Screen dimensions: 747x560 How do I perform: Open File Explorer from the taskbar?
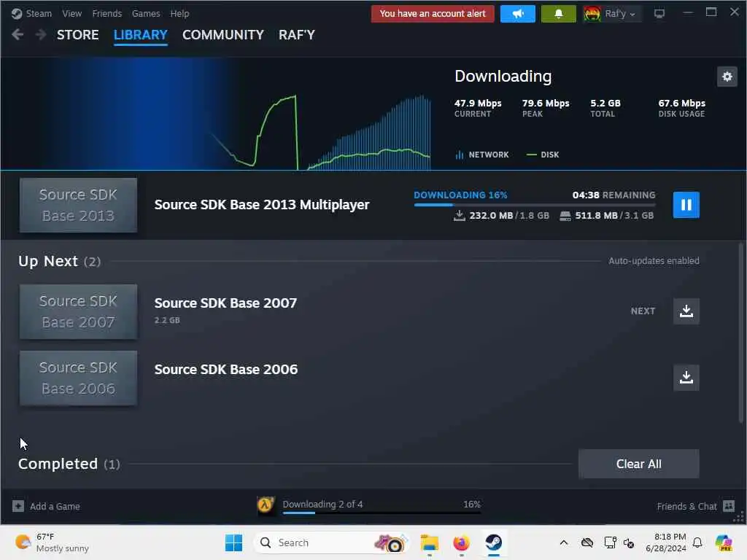click(x=429, y=542)
